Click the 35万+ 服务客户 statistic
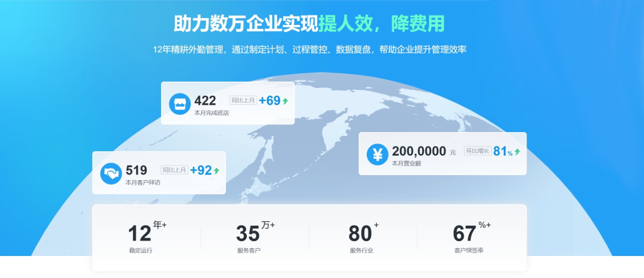 click(x=249, y=236)
